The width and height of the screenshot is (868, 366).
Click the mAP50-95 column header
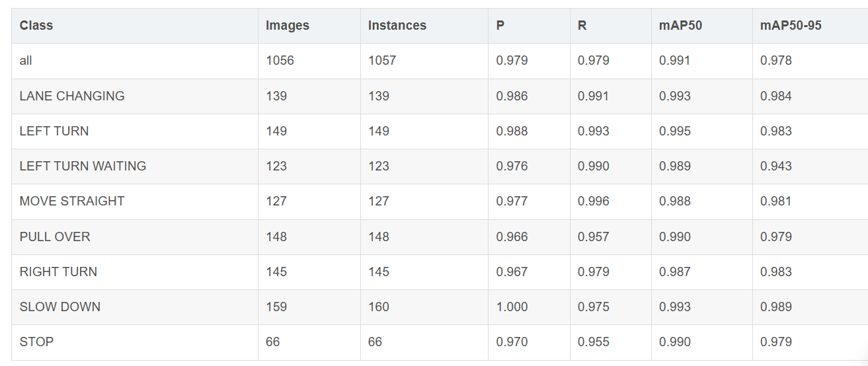point(791,26)
